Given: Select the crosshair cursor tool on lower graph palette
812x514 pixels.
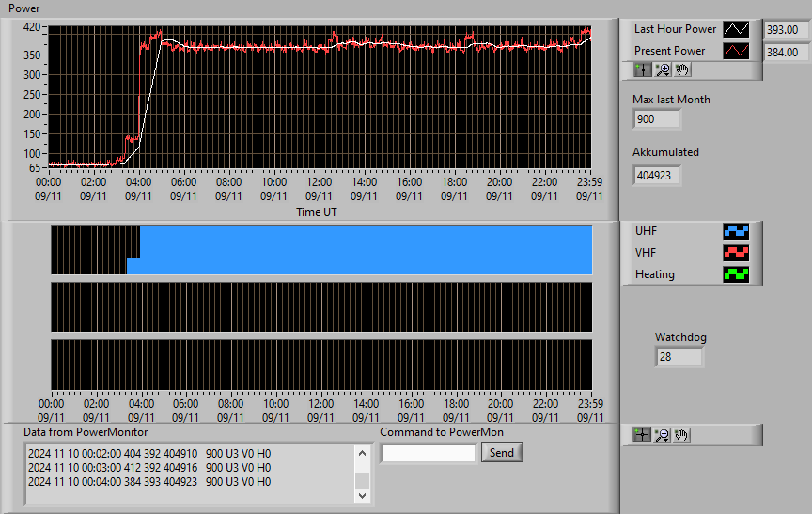Looking at the screenshot, I should pyautogui.click(x=642, y=435).
